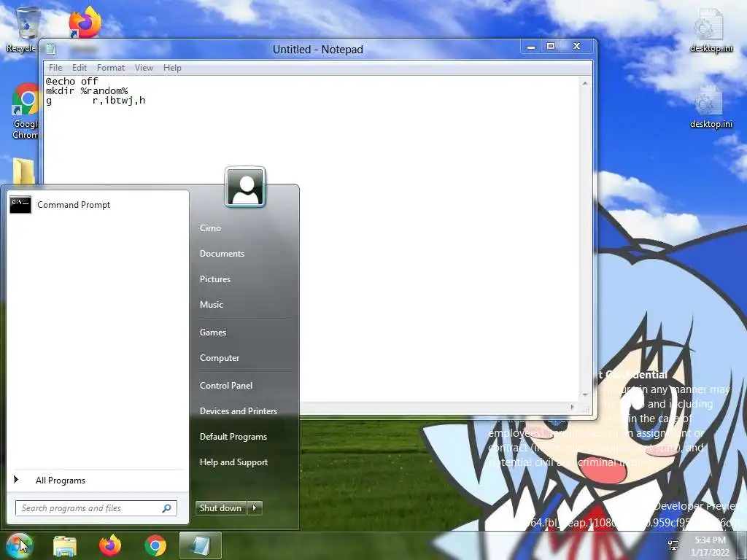Launch Firefox from the taskbar

pyautogui.click(x=110, y=545)
